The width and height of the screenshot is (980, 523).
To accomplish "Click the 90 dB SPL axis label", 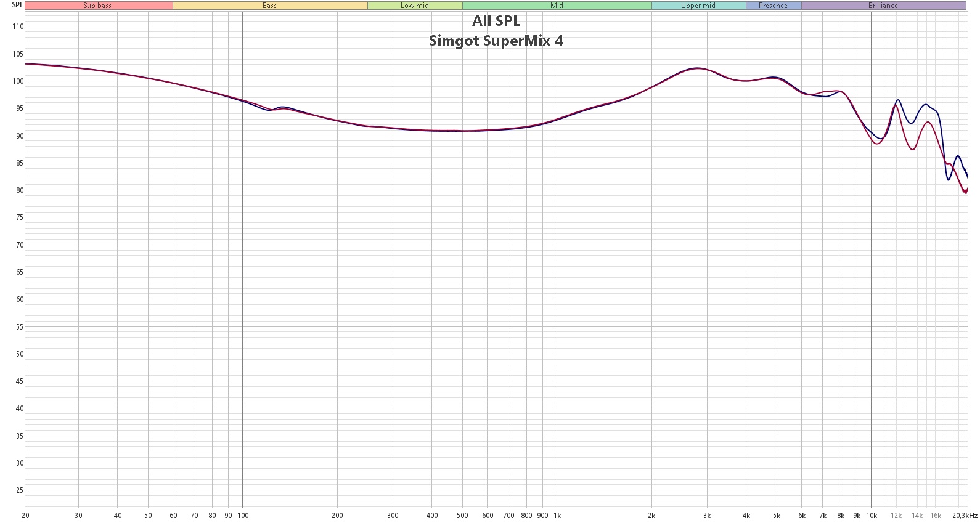I will [x=20, y=136].
